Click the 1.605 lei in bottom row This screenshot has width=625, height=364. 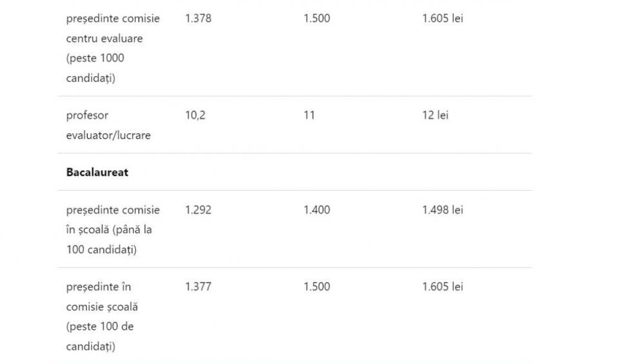coord(442,287)
